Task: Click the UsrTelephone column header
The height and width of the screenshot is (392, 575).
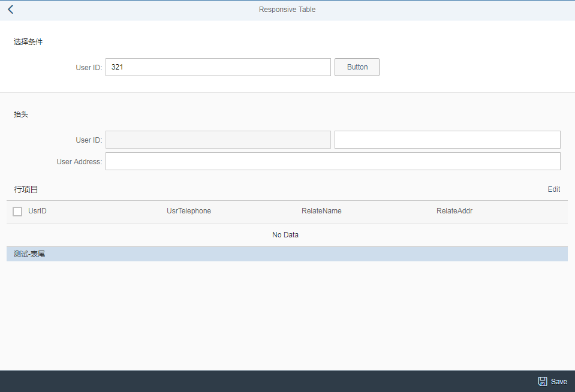Action: tap(189, 211)
